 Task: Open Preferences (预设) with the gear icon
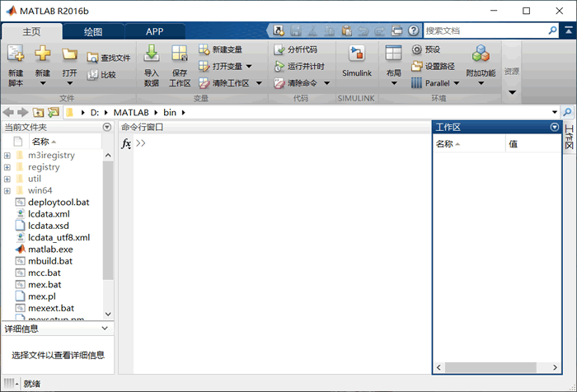[426, 49]
